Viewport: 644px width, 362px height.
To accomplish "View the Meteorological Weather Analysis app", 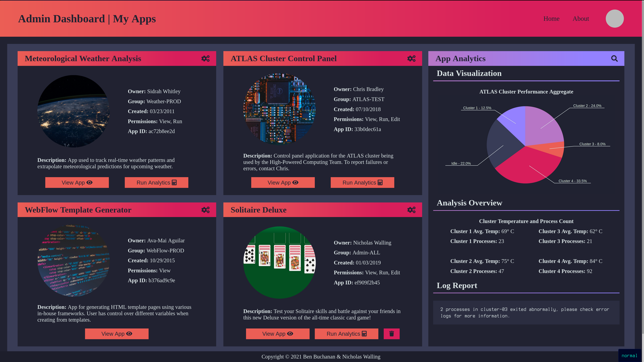I will [x=77, y=183].
